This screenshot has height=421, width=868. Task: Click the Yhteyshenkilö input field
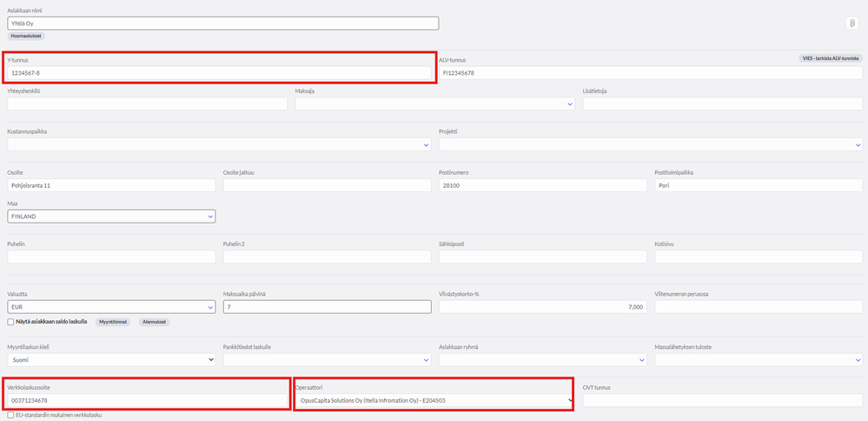click(148, 104)
